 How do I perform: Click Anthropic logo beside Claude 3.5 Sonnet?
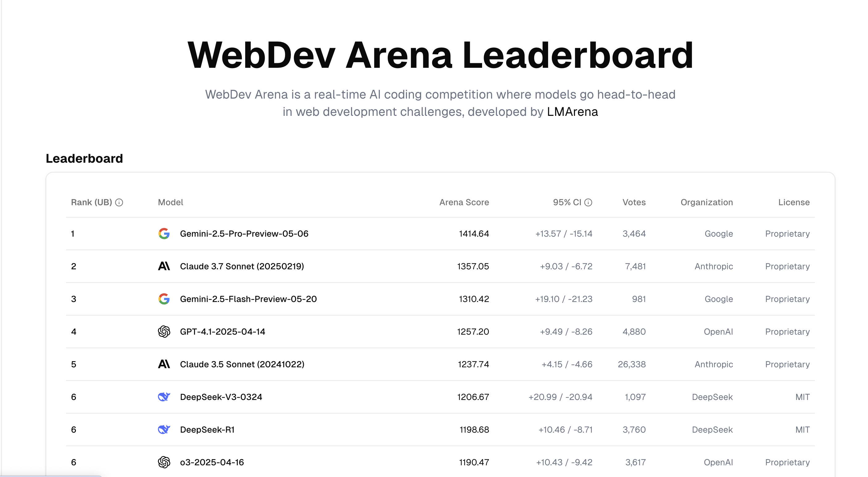(164, 364)
